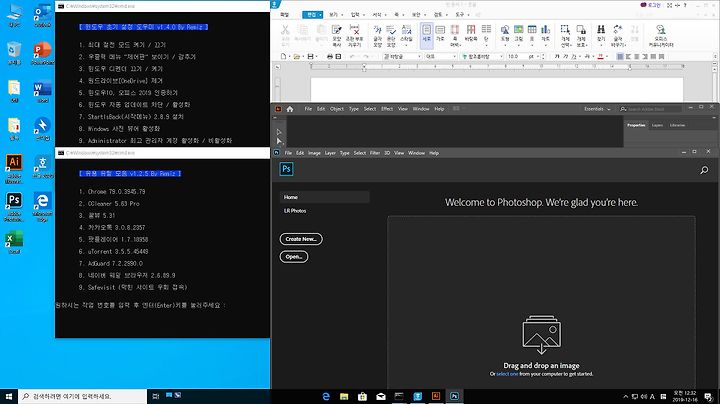The width and height of the screenshot is (720, 404).
Task: Open Task View on the taskbar
Action: pyautogui.click(x=156, y=396)
